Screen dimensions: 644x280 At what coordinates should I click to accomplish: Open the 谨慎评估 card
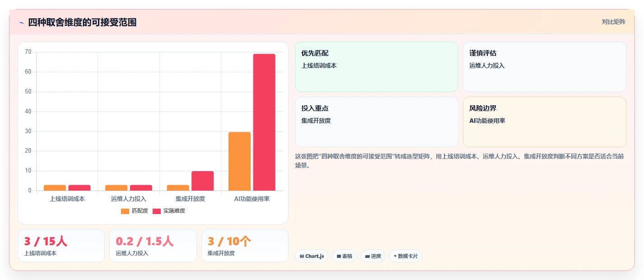[x=545, y=67]
